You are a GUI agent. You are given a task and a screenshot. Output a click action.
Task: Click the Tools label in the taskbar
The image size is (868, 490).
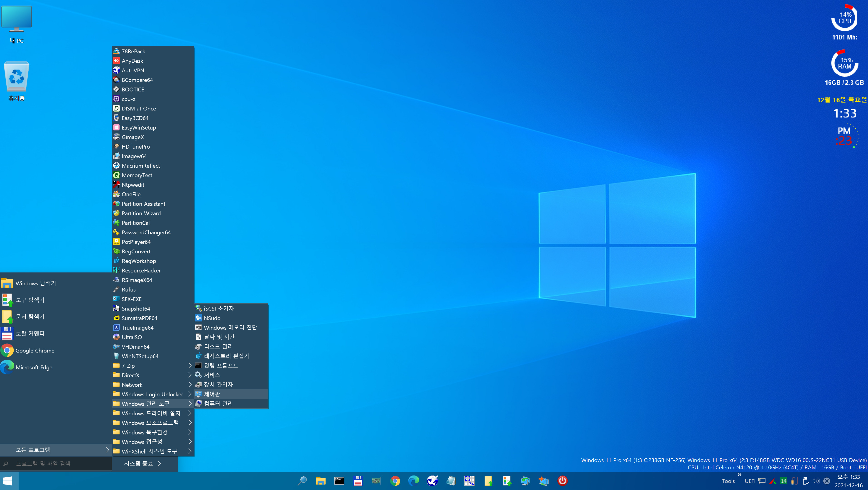728,481
